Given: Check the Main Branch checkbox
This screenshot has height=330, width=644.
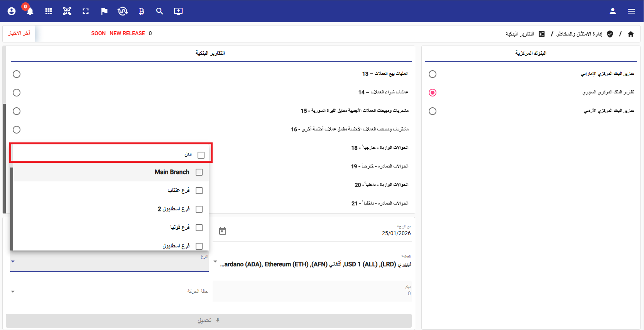Looking at the screenshot, I should (x=199, y=172).
